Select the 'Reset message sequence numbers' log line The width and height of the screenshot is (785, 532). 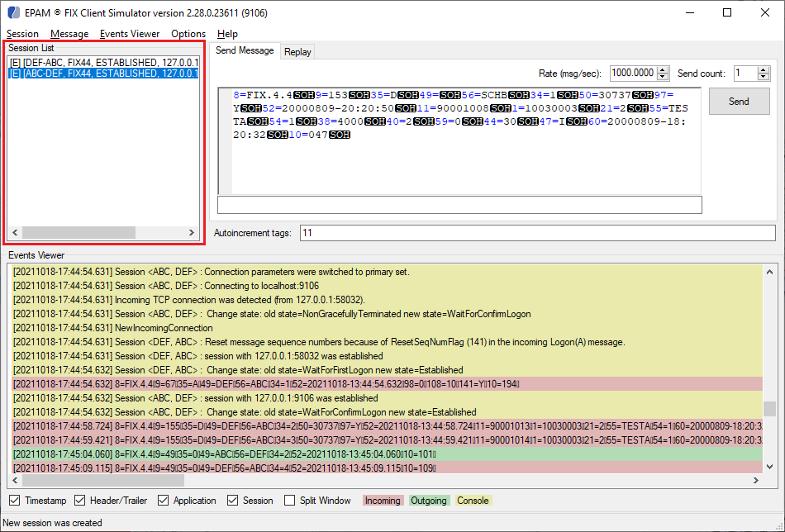click(387, 342)
